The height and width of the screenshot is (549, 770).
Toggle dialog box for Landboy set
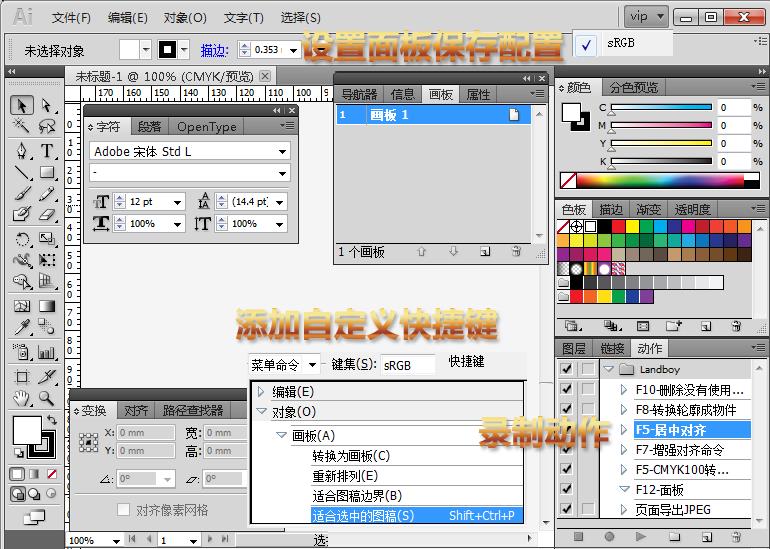coord(587,368)
